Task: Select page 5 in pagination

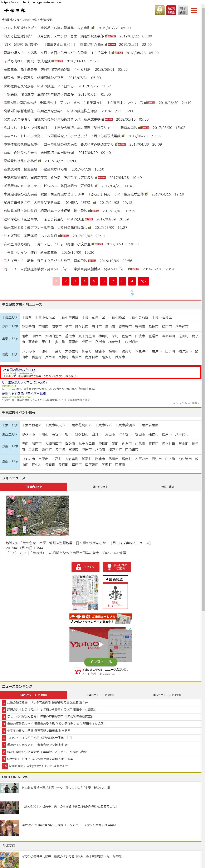Action: click(x=94, y=281)
